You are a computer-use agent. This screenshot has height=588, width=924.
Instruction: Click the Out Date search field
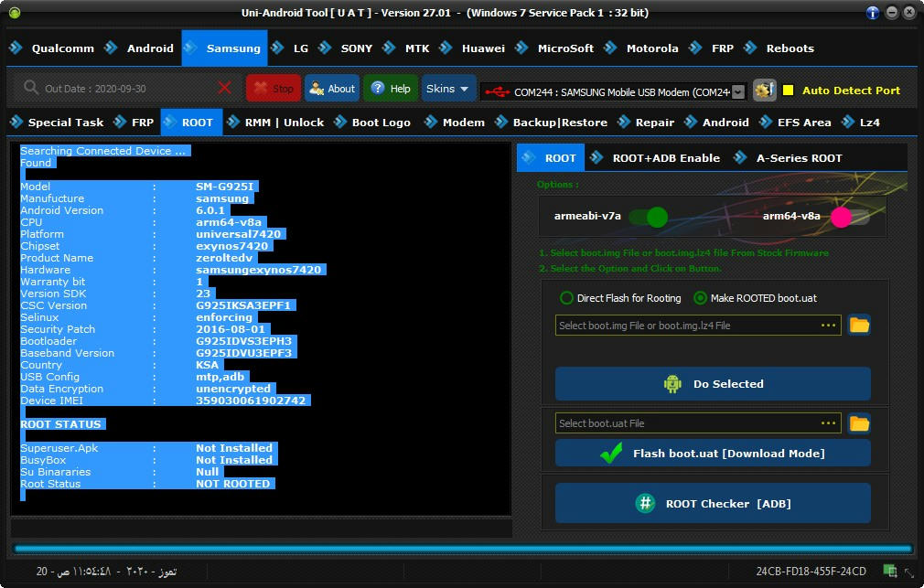point(126,89)
